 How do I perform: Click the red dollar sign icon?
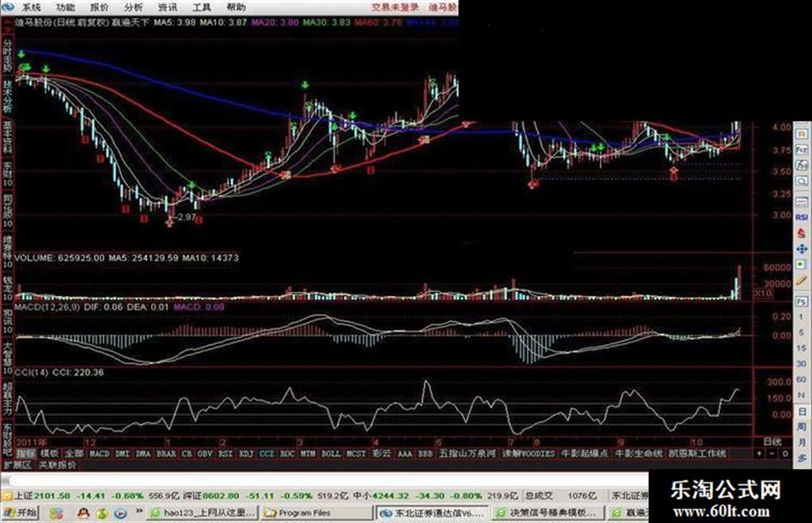pos(802,233)
